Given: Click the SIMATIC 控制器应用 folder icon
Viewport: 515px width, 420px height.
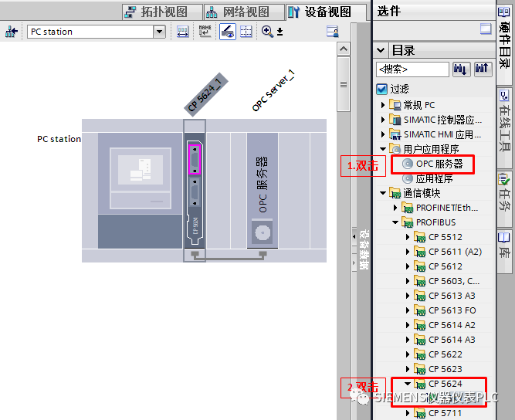Looking at the screenshot, I should click(x=395, y=120).
